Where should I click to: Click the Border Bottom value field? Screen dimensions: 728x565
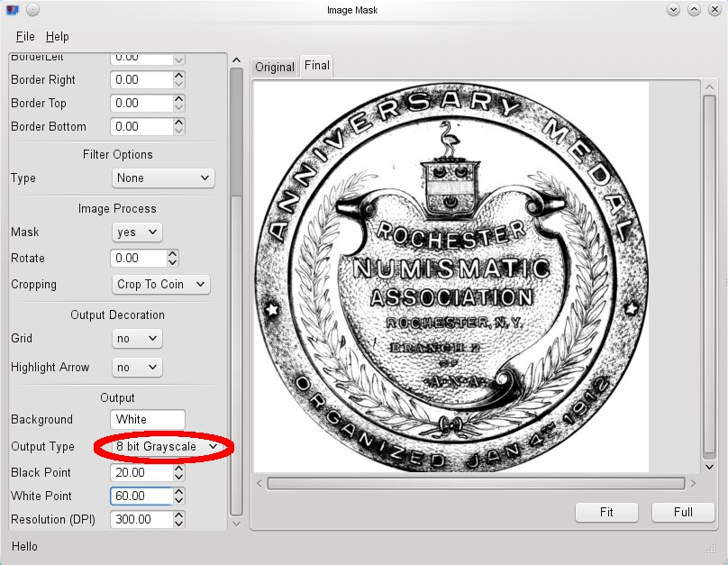pyautogui.click(x=142, y=126)
